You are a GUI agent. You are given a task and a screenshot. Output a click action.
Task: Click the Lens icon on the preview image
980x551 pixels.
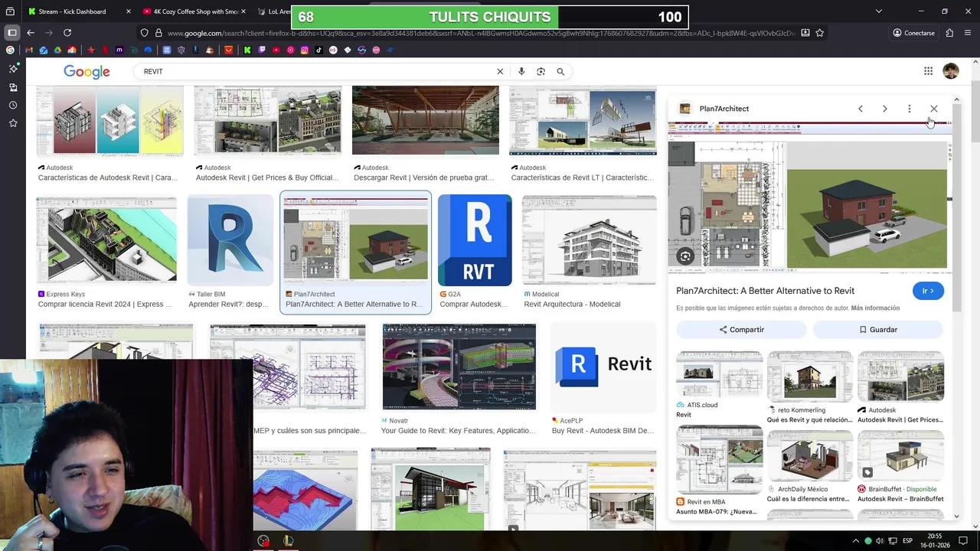[x=685, y=256]
